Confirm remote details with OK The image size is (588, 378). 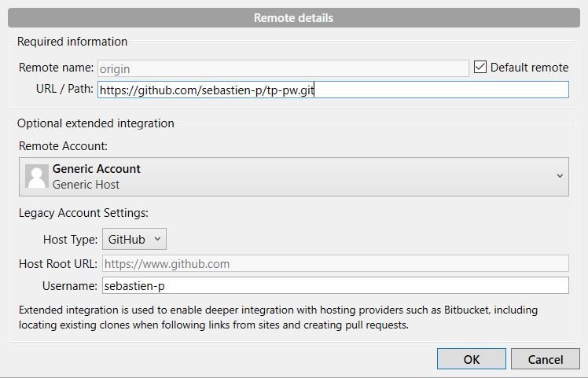click(x=472, y=359)
